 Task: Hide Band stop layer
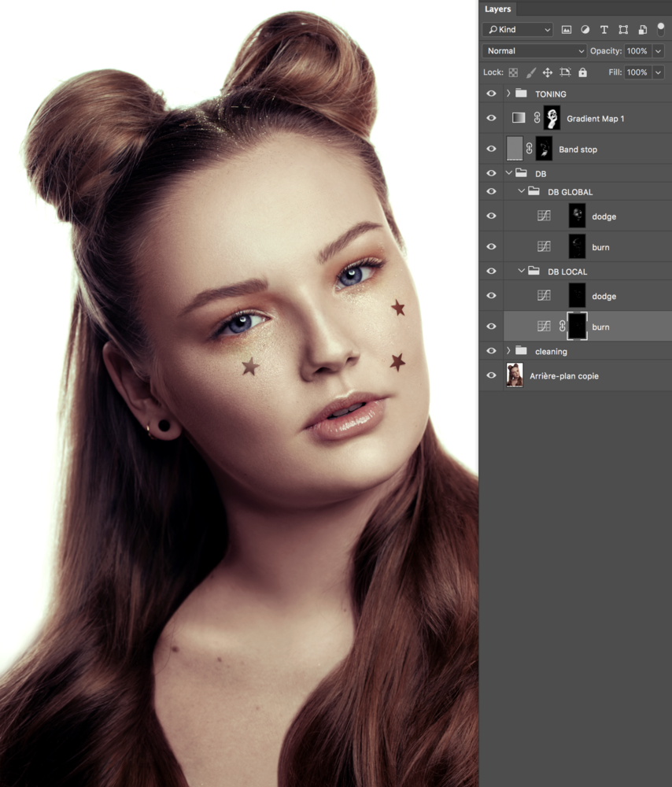491,149
